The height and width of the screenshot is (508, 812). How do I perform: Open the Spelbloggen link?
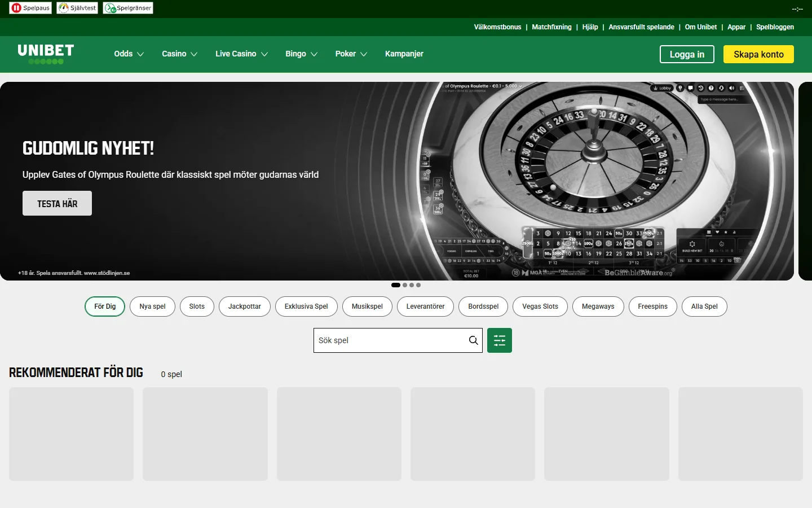click(775, 27)
